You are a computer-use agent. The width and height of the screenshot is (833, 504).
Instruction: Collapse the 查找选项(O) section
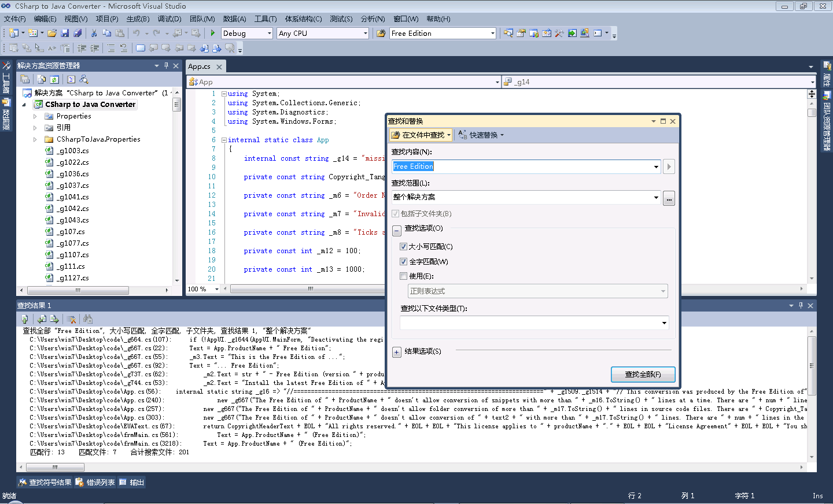click(397, 231)
